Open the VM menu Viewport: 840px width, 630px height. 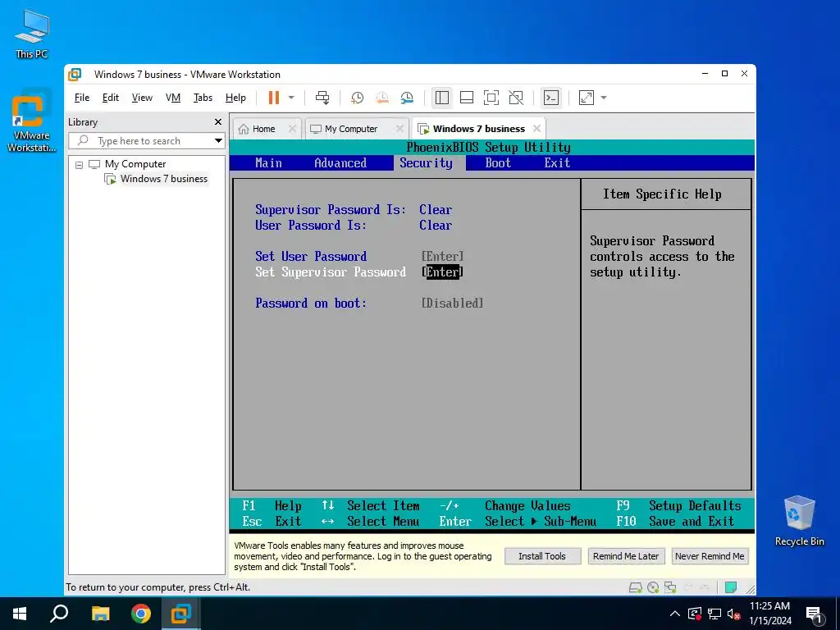tap(173, 98)
